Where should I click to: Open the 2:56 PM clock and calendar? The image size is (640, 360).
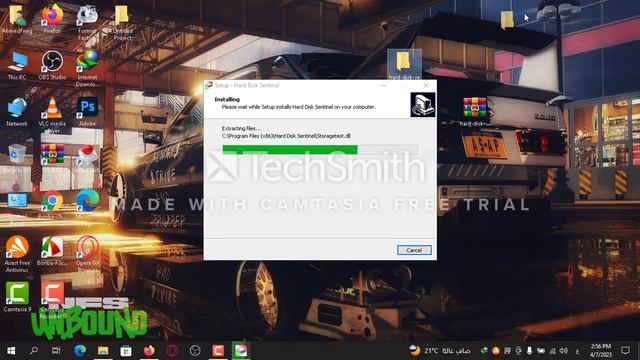coord(601,351)
